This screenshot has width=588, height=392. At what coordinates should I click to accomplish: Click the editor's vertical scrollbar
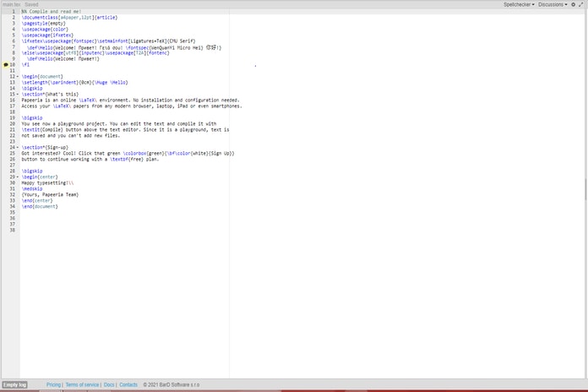[585, 188]
